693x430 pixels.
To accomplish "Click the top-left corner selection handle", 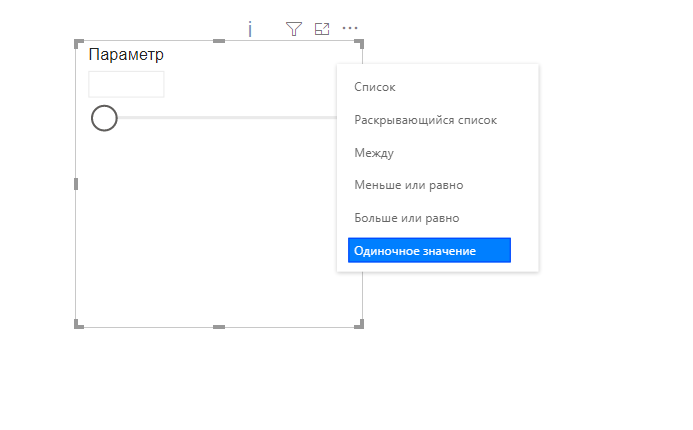I will pyautogui.click(x=79, y=44).
